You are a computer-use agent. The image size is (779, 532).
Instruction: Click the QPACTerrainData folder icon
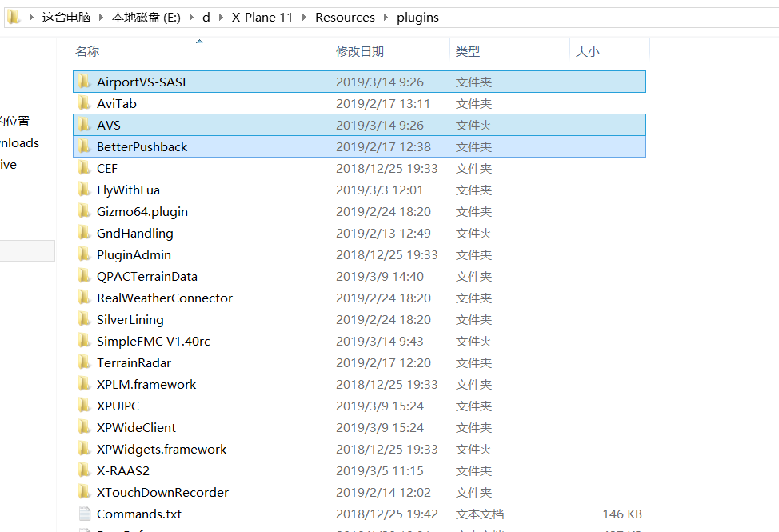[84, 276]
